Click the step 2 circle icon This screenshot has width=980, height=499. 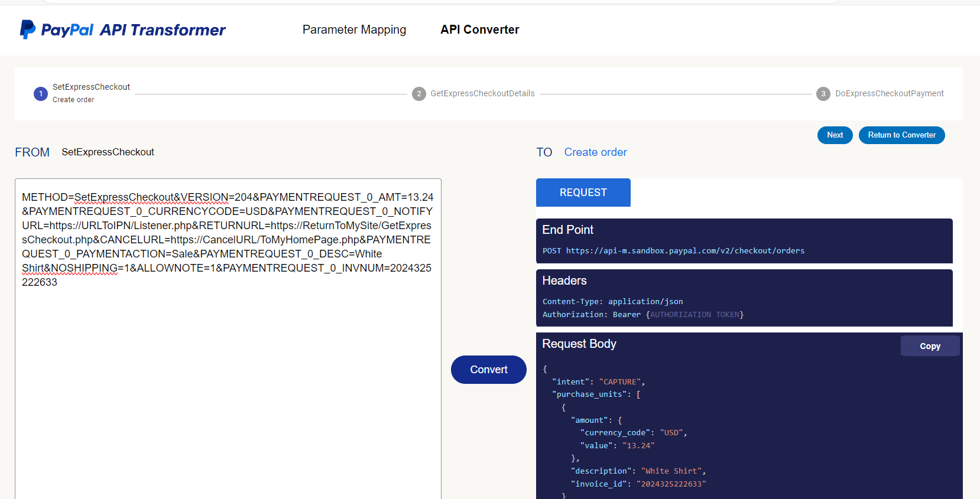pos(419,94)
